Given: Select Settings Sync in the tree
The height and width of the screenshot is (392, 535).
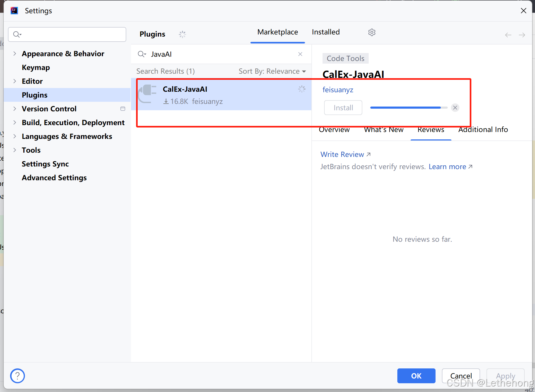Looking at the screenshot, I should point(45,164).
